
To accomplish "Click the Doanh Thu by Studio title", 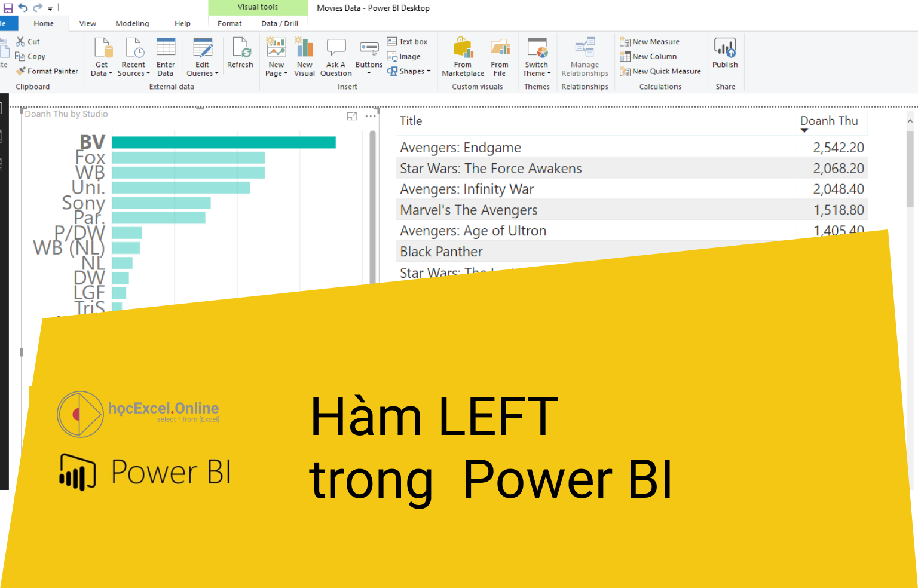I will click(x=66, y=114).
